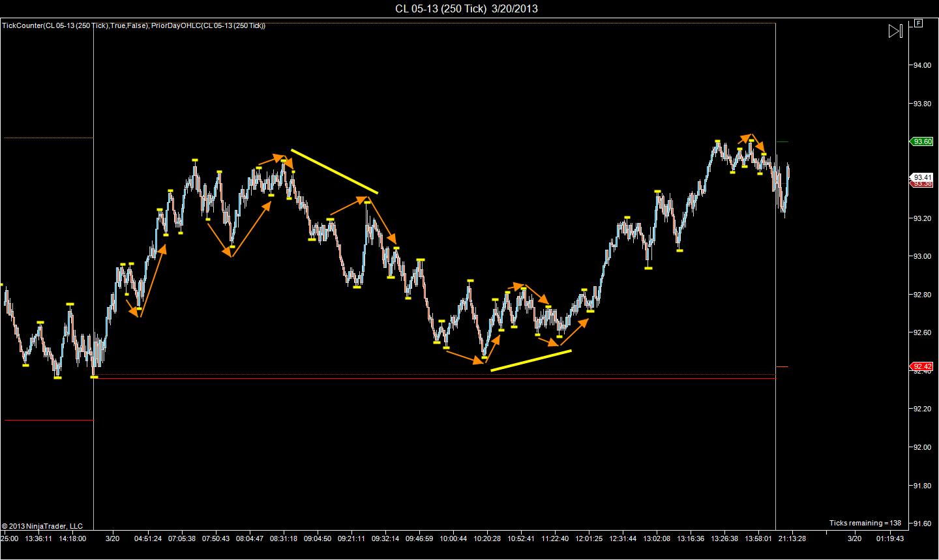
Task: Click the 01:19:43 time axis label
Action: [x=890, y=538]
